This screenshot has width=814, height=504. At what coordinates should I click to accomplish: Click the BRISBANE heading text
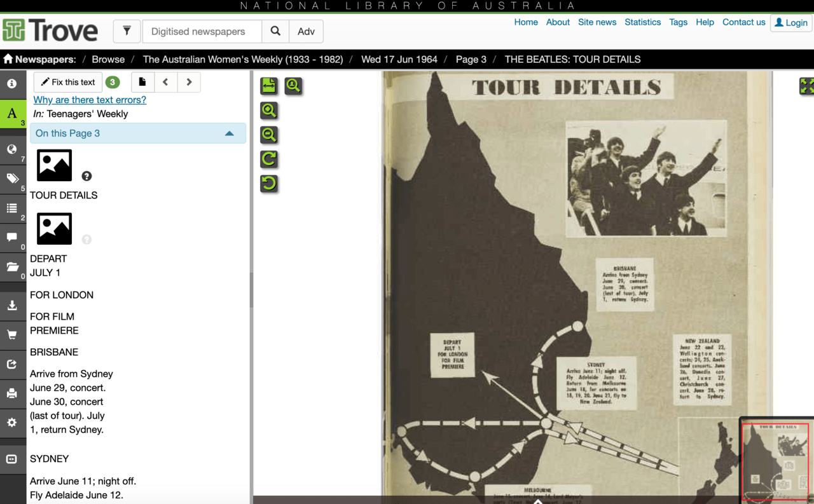(54, 352)
